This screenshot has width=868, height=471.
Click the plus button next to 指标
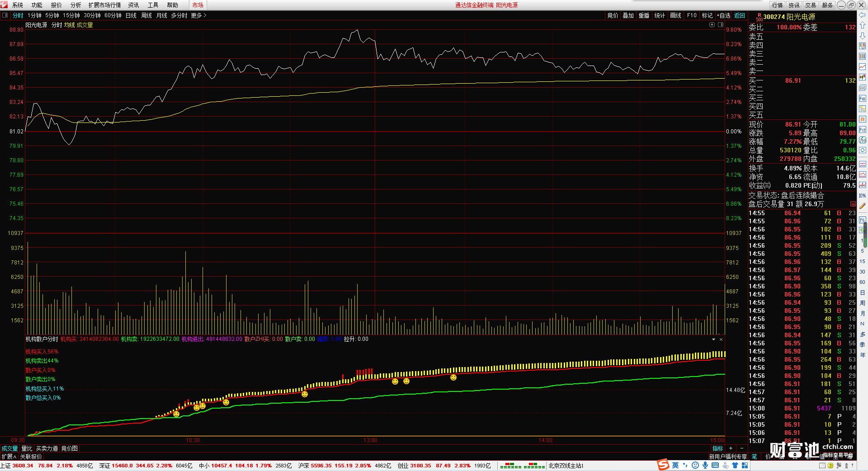point(731,448)
